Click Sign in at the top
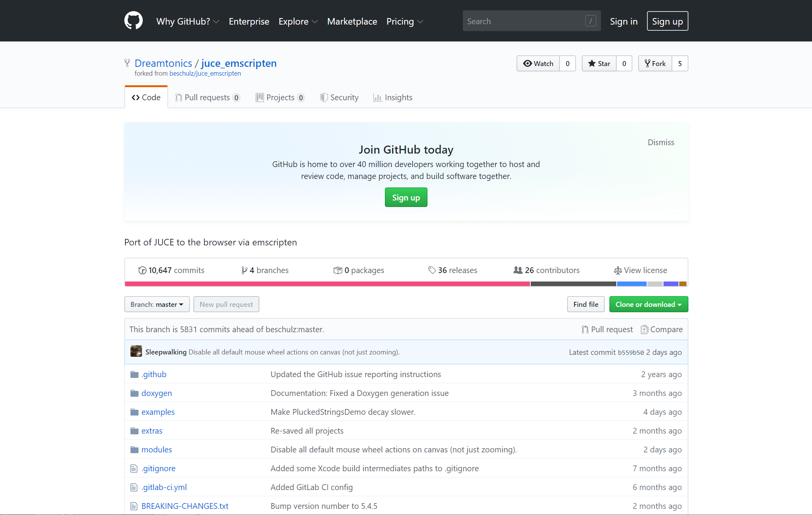Screen dimensions: 812x515 pyautogui.click(x=624, y=21)
